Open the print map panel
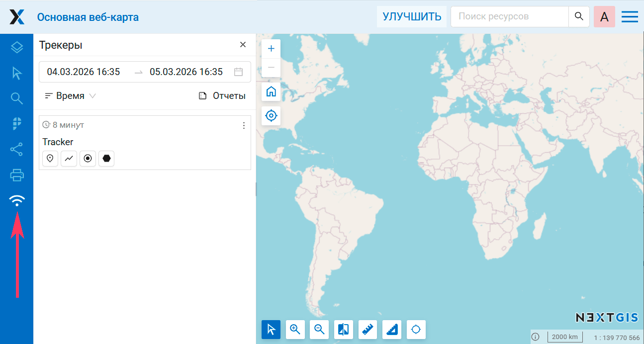644x344 pixels. click(17, 175)
